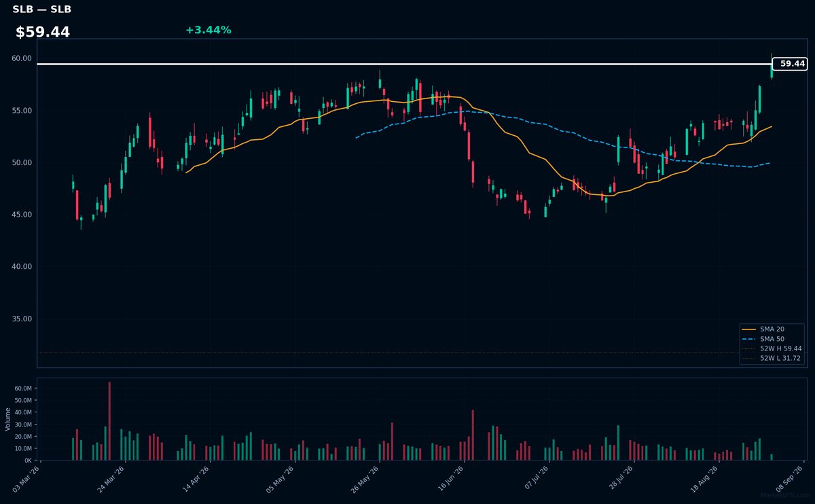The width and height of the screenshot is (815, 504).
Task: Click the 10.0M volume axis label
Action: click(23, 449)
